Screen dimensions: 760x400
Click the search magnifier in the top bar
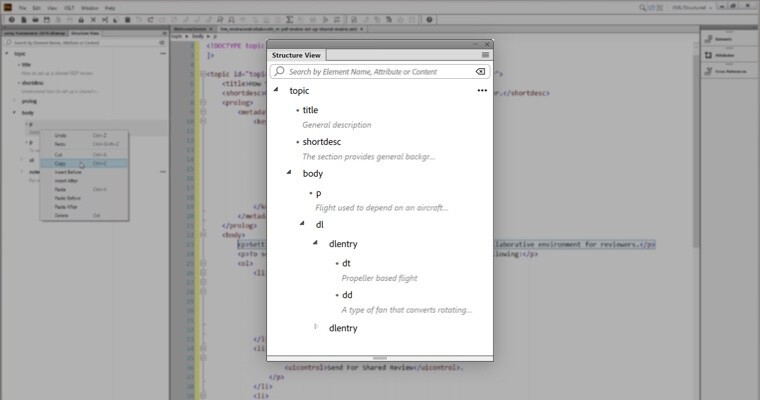pyautogui.click(x=642, y=8)
